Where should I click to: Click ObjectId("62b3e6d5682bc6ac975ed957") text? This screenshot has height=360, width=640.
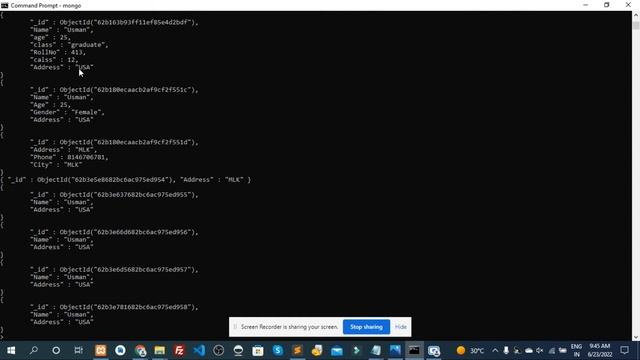click(127, 269)
